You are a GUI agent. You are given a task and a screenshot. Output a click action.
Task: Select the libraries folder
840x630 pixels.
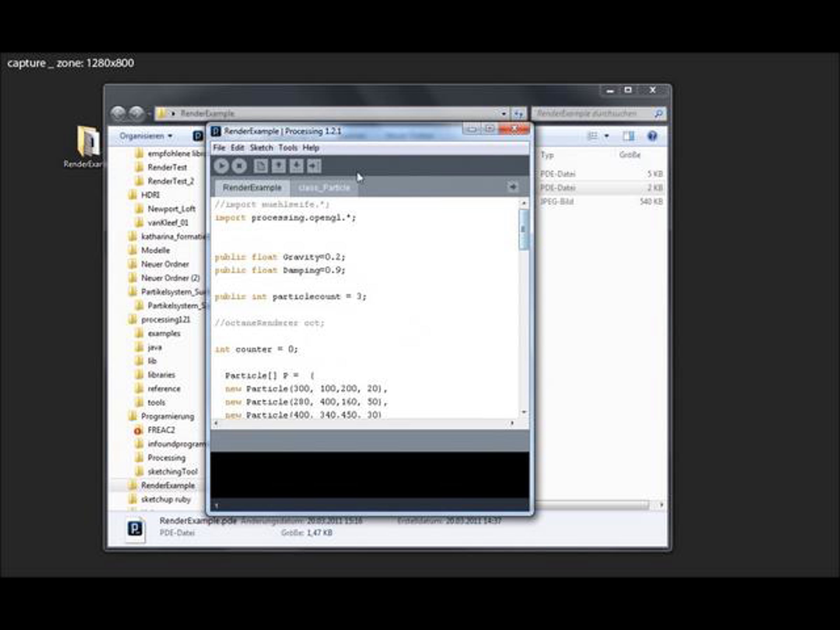click(x=161, y=375)
